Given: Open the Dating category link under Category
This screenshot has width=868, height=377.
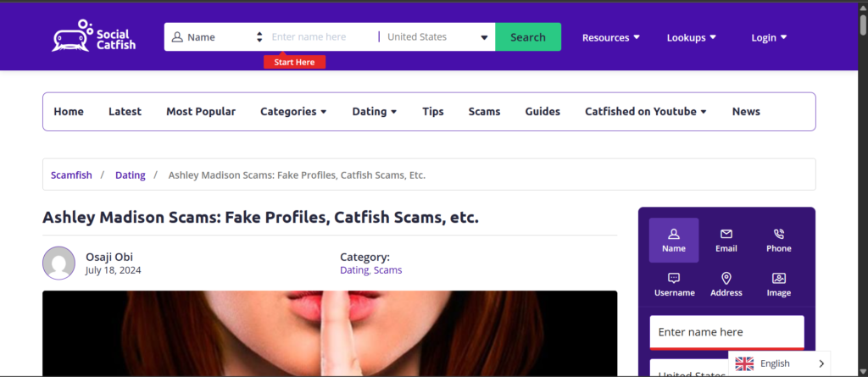Looking at the screenshot, I should point(354,270).
